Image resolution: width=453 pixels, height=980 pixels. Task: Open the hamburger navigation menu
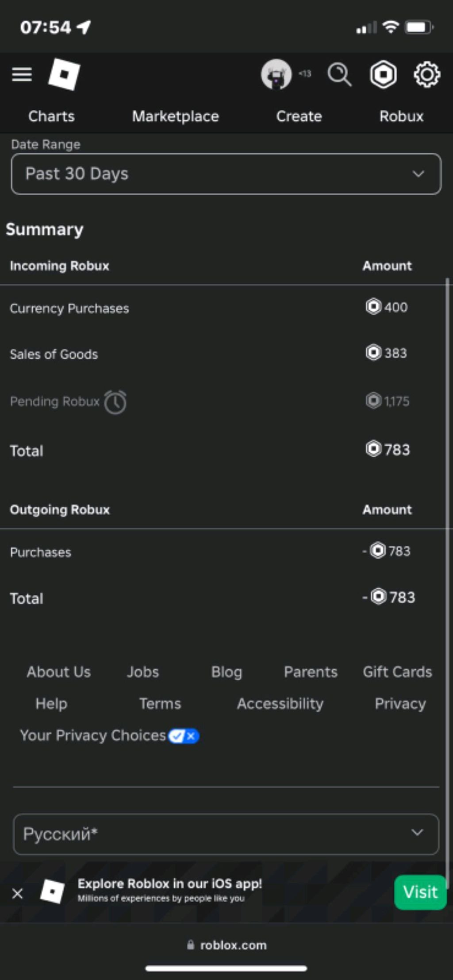(x=22, y=74)
